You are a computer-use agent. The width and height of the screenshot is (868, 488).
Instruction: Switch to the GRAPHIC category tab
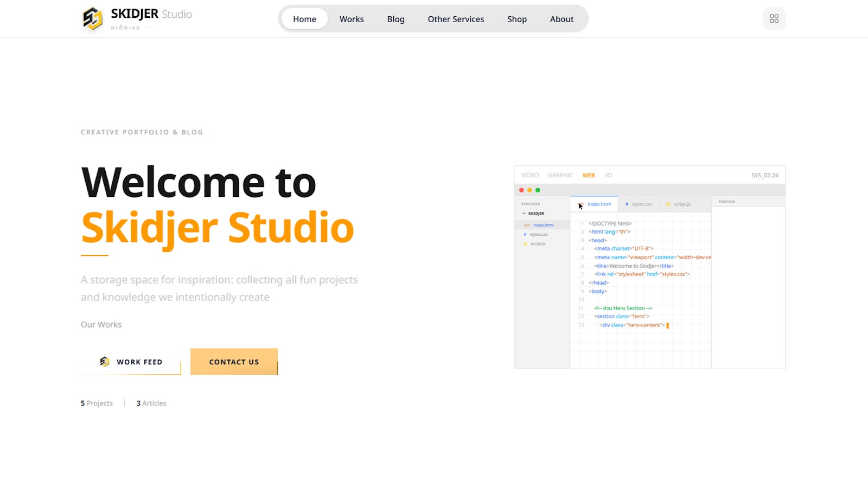[560, 175]
